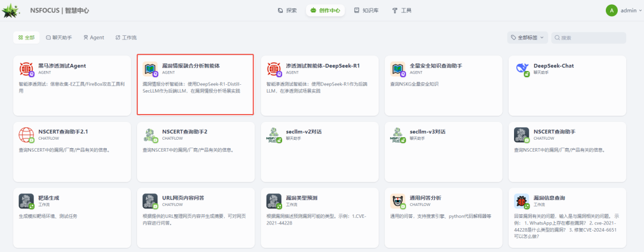Filter apps by 工作流
Screen dimensions: 644x252
click(x=126, y=38)
